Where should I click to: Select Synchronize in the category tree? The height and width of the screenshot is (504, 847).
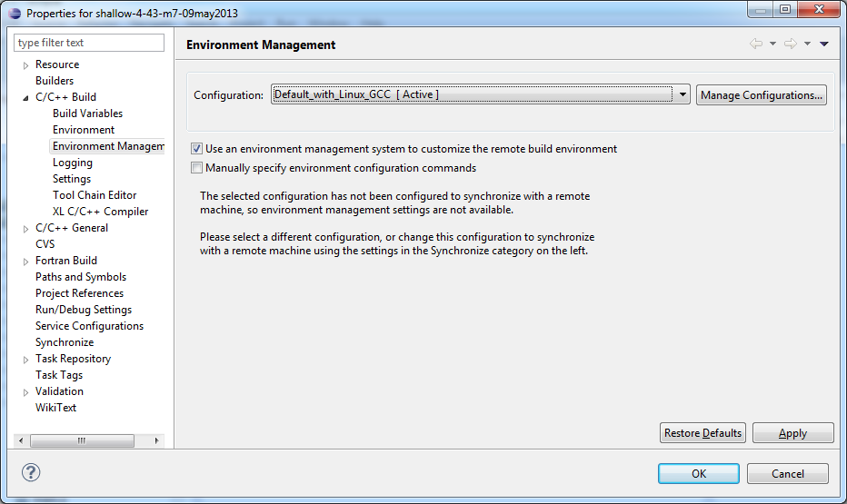[x=65, y=342]
